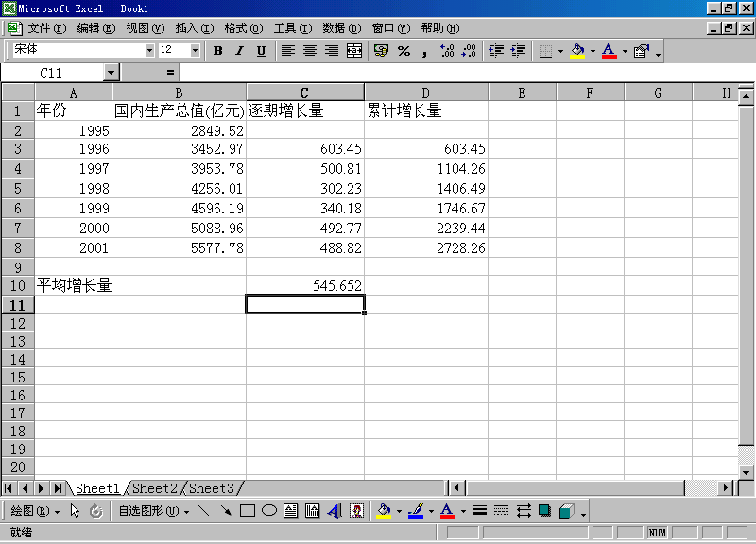Apply yellow fill color to cell
The width and height of the screenshot is (756, 544).
[577, 51]
